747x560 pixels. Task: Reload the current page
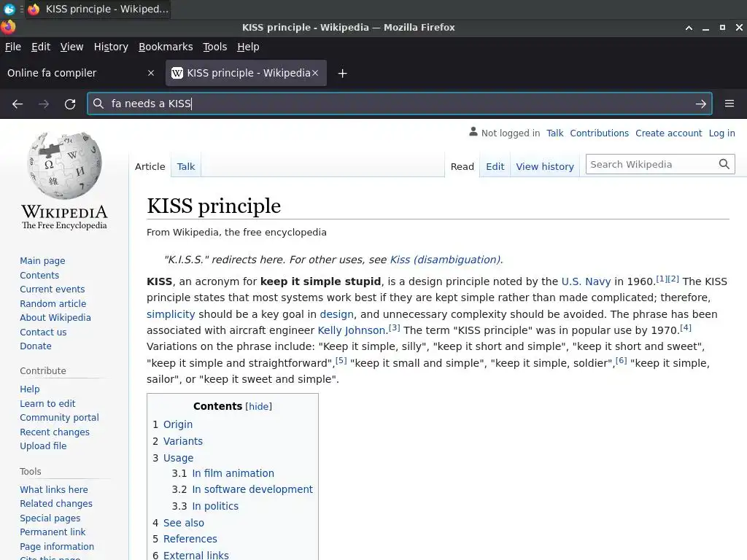pyautogui.click(x=70, y=104)
